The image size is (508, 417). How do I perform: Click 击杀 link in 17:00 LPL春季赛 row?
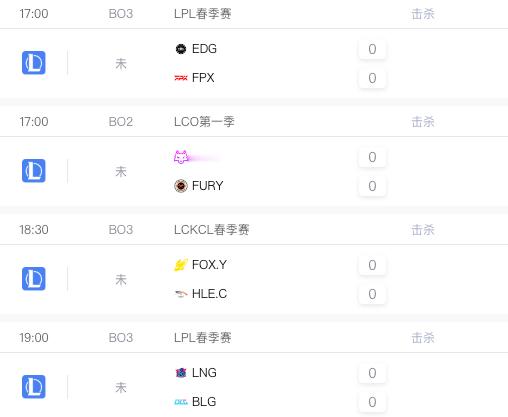423,14
